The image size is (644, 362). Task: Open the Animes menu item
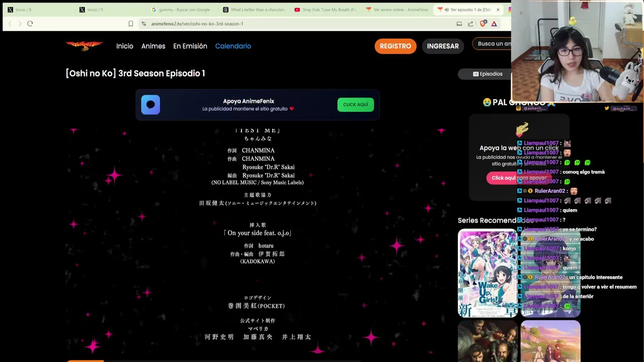[153, 46]
